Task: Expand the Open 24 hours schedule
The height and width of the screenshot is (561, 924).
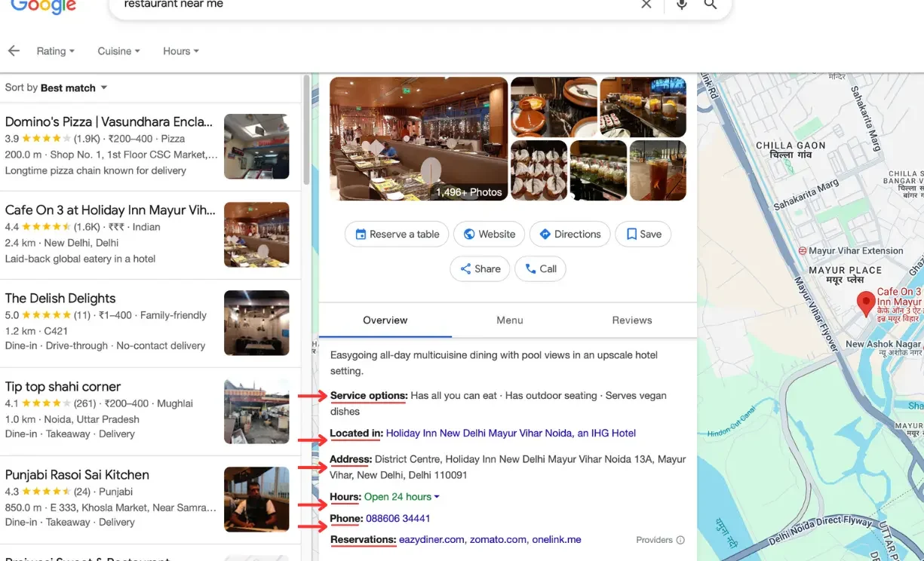Action: pyautogui.click(x=401, y=497)
